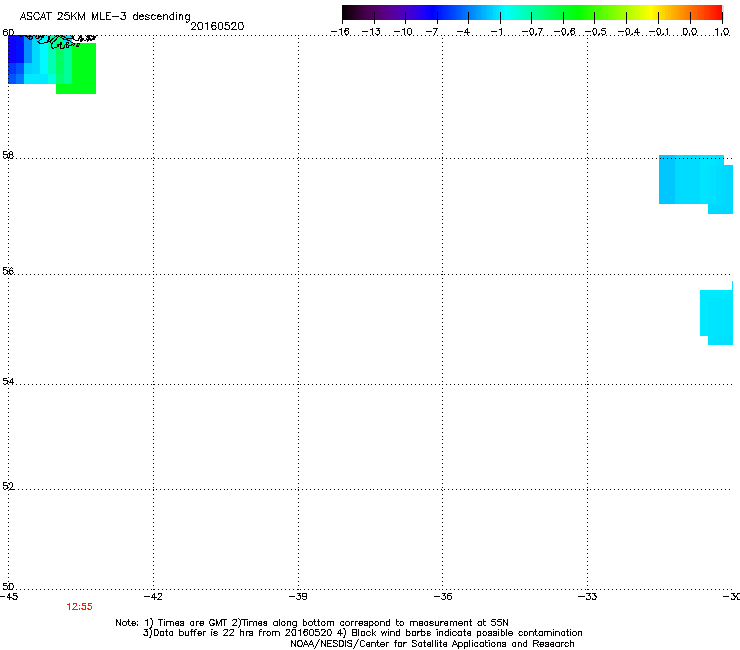
Task: Click the colorbar label -0.5
Action: point(596,32)
